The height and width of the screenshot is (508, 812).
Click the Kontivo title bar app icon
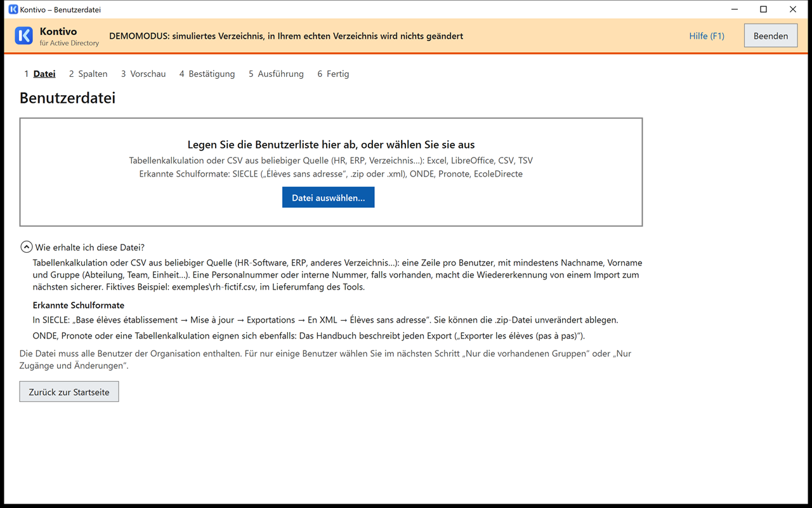pyautogui.click(x=13, y=10)
